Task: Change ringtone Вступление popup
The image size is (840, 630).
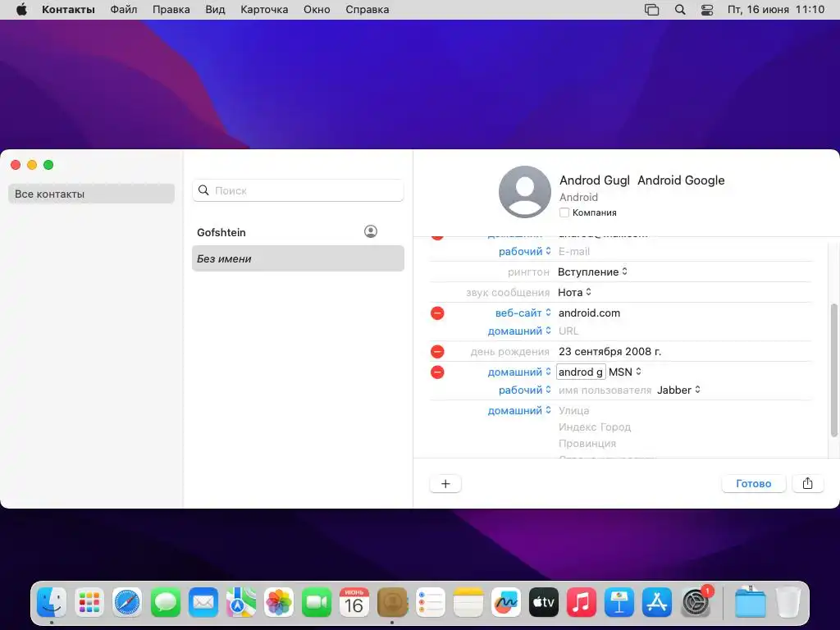Action: [x=592, y=272]
